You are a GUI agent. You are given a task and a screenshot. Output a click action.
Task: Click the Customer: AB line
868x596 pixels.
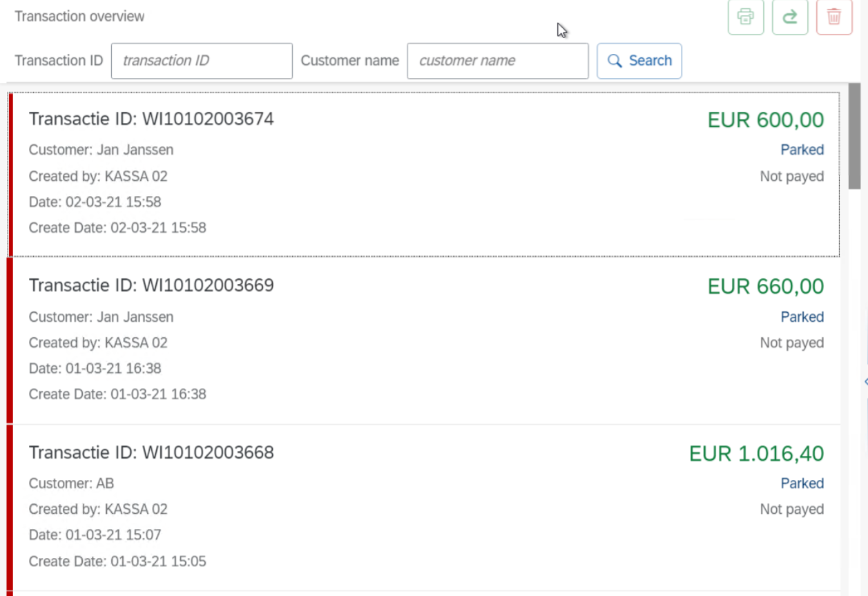point(71,483)
